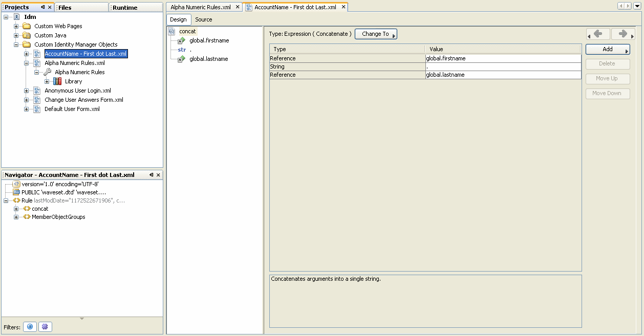This screenshot has width=644, height=336.
Task: Collapse the Idm project node
Action: [6, 17]
